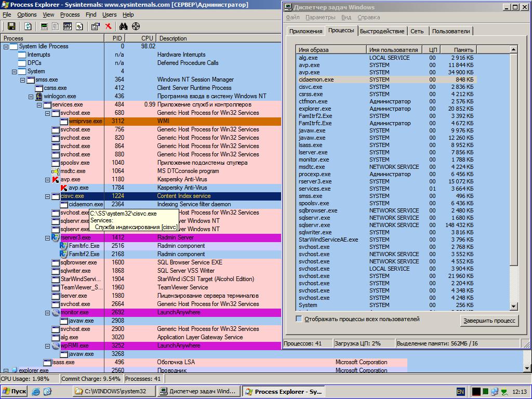Click the Kaspersky icon of avp.exe 1784
Image resolution: width=532 pixels, height=399 pixels.
click(64, 188)
